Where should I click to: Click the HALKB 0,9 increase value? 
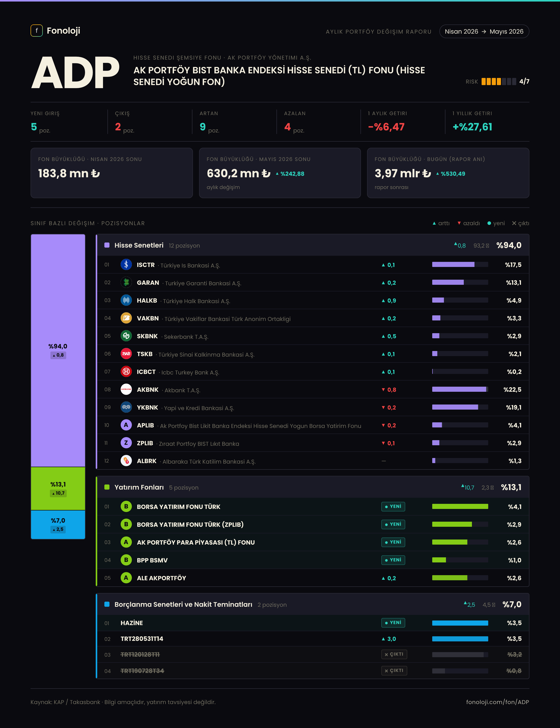tap(389, 301)
